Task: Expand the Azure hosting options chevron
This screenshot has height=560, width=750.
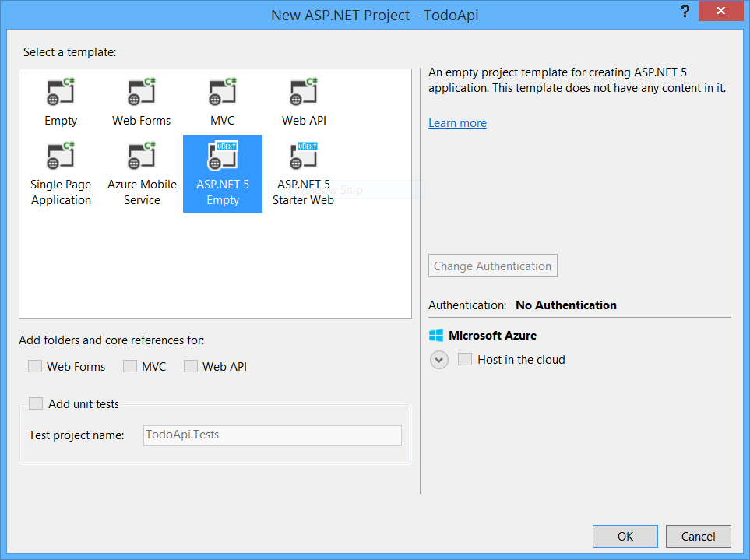Action: coord(439,360)
